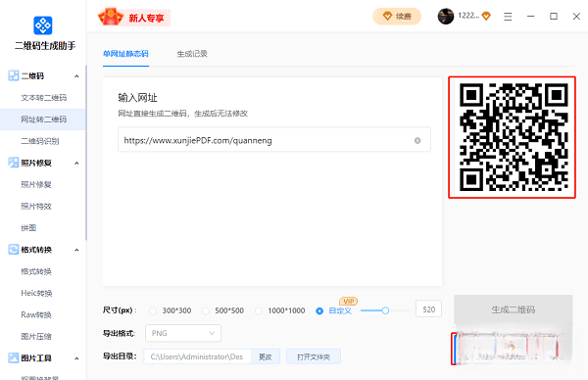The width and height of the screenshot is (588, 380).
Task: Click 更改 to change export directory
Action: pyautogui.click(x=266, y=356)
